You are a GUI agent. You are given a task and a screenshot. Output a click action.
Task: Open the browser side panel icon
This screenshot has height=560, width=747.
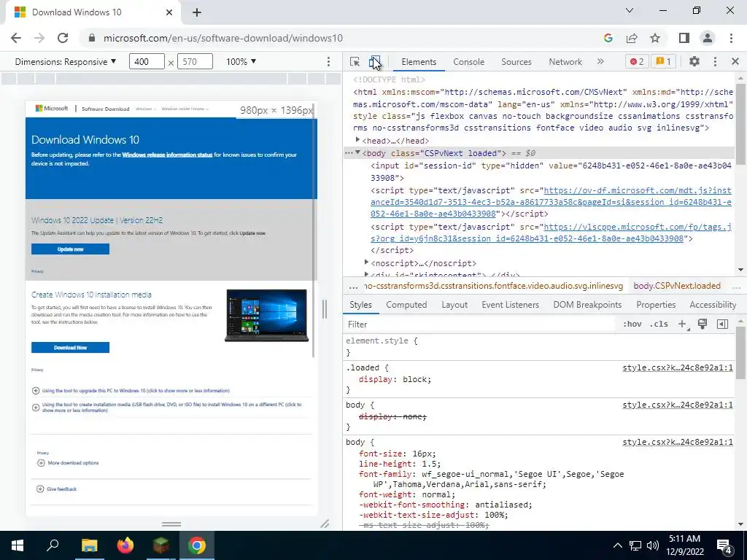click(684, 38)
